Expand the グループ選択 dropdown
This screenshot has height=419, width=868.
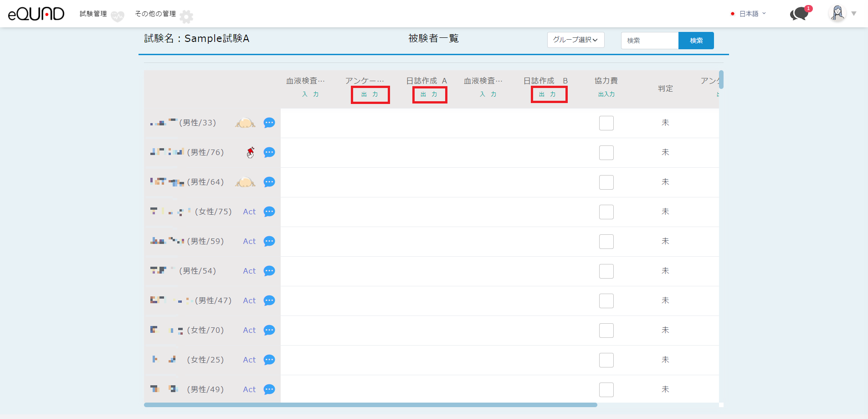pos(575,40)
